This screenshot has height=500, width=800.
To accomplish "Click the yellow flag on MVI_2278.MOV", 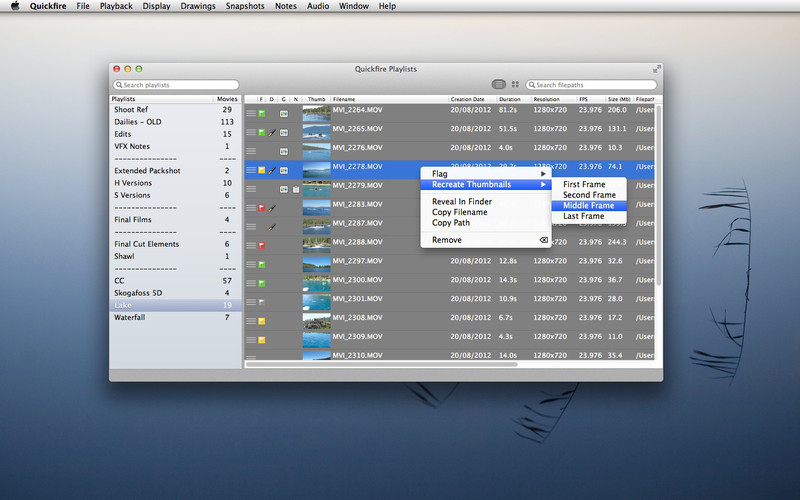I will tap(262, 170).
